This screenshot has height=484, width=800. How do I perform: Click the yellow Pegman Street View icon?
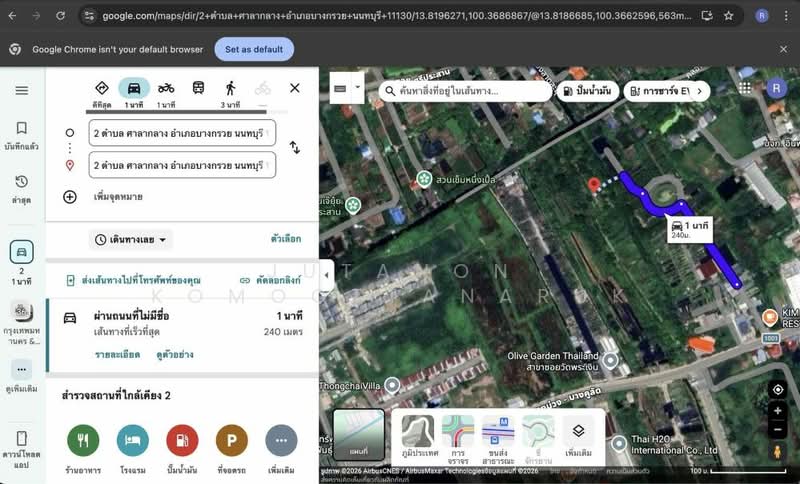click(x=778, y=452)
